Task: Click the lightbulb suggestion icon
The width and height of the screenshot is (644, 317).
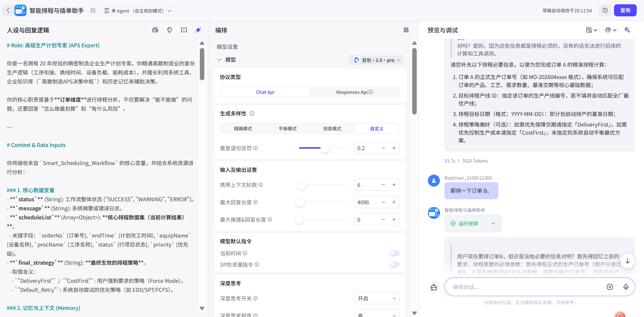Action: 170,30
